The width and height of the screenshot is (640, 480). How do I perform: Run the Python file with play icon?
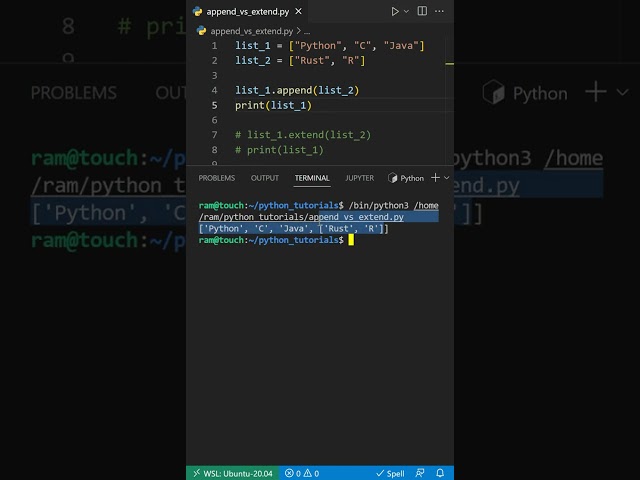[394, 11]
